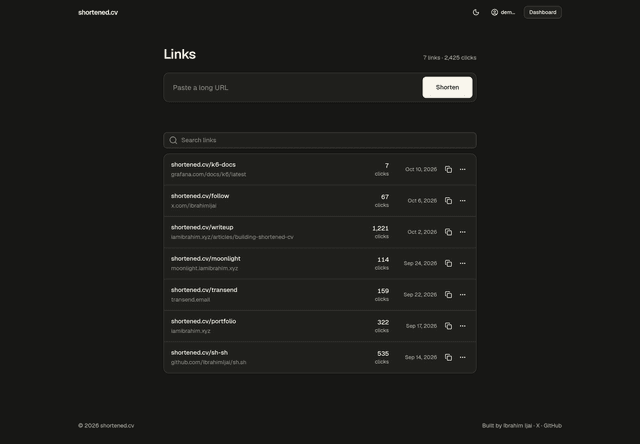The height and width of the screenshot is (444, 640).
Task: Click the Oct 10, 2026 date
Action: point(421,169)
